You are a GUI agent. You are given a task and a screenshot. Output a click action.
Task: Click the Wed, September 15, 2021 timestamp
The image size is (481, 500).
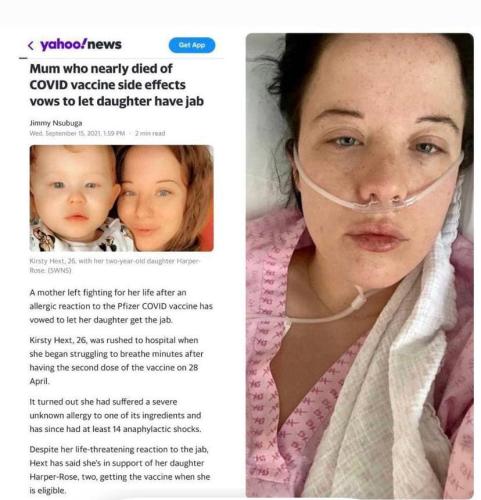[77, 133]
